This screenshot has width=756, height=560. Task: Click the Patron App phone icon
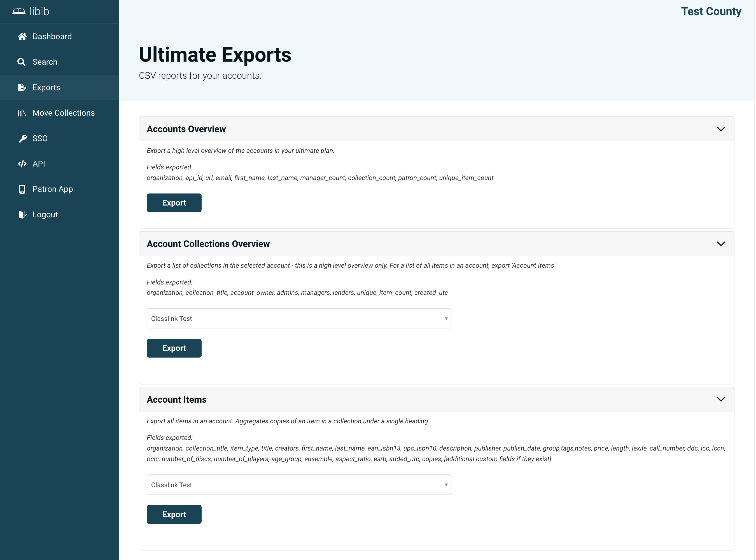coord(22,189)
